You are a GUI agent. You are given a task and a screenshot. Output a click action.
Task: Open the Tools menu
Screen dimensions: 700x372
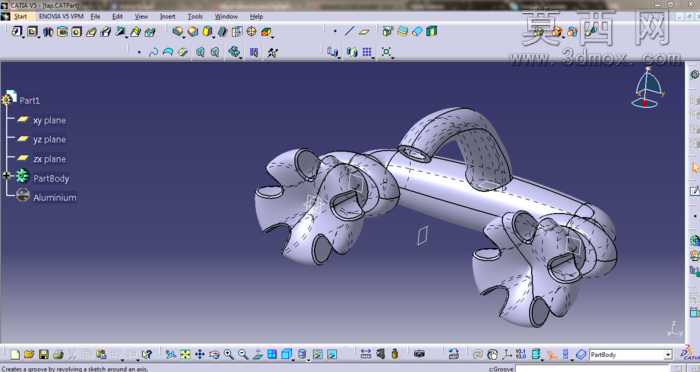coord(195,17)
